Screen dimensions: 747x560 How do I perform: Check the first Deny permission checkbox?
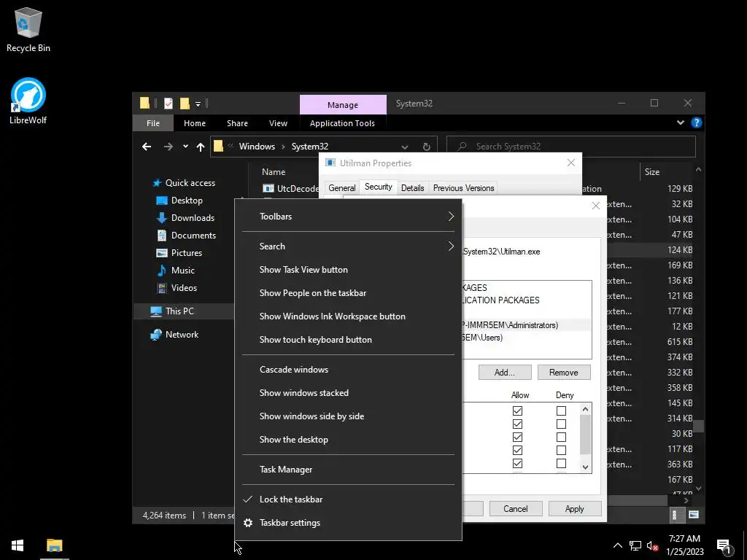pyautogui.click(x=561, y=411)
